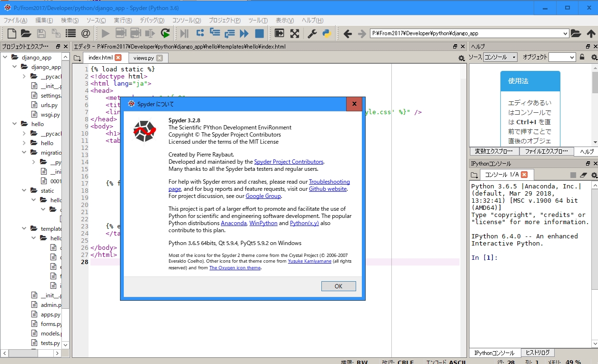
Task: Run file with the play icon
Action: pyautogui.click(x=106, y=33)
